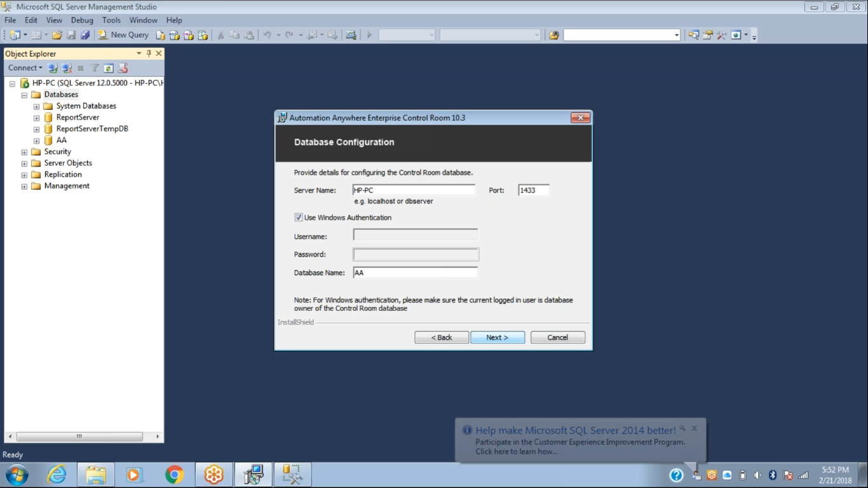Click the Find in Files icon
Viewport: 868px width, 488px height.
click(554, 35)
